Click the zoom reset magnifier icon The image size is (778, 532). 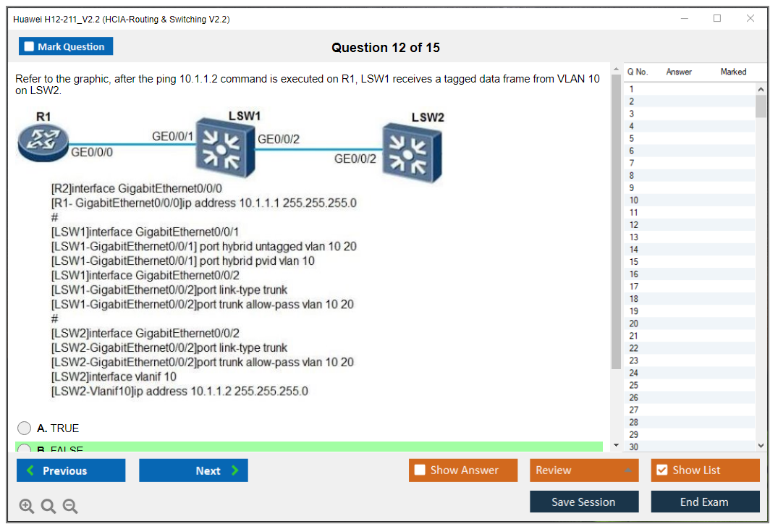(x=48, y=507)
